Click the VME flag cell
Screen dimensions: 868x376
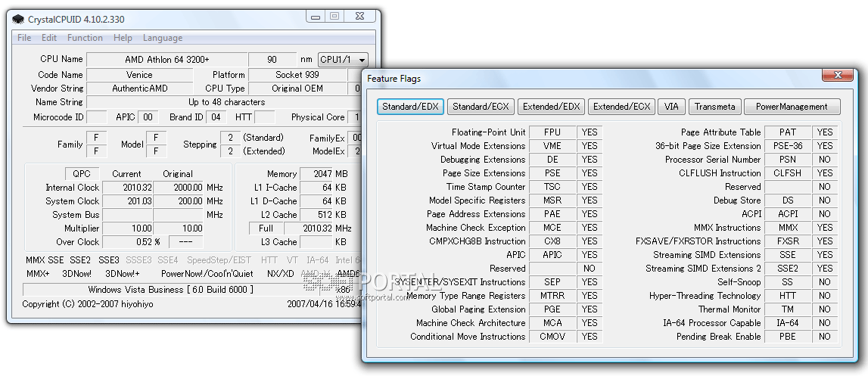552,146
